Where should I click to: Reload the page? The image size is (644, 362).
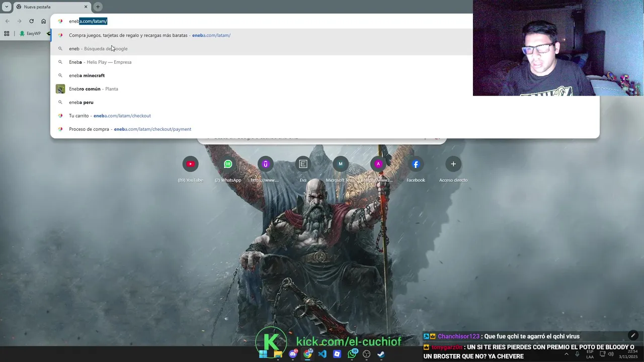31,21
